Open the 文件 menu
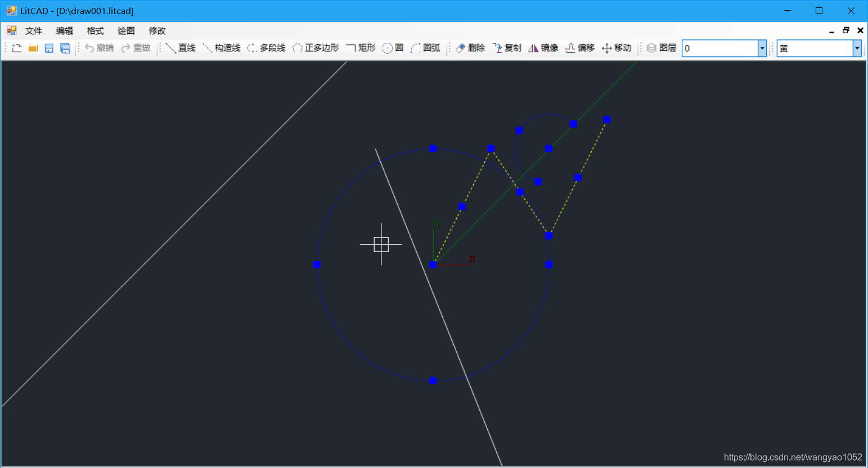This screenshot has height=468, width=868. tap(34, 31)
